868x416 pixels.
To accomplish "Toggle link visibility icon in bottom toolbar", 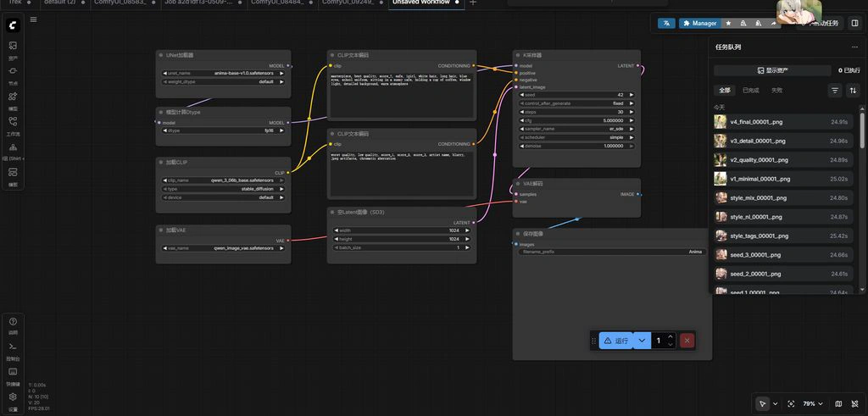I will click(853, 404).
